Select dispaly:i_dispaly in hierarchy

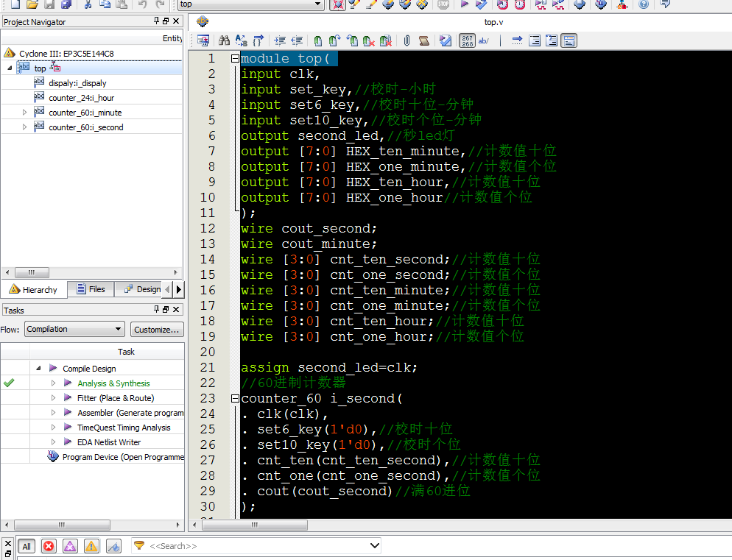(x=77, y=83)
